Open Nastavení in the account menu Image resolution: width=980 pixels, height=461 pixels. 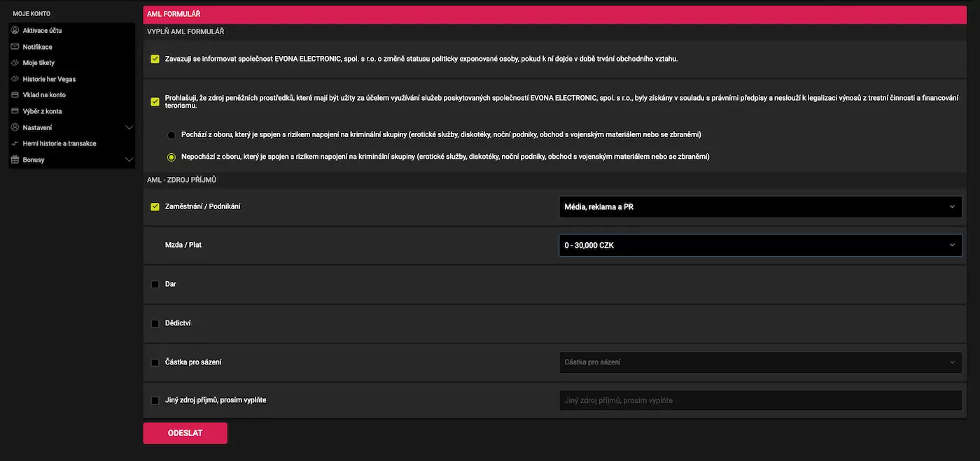37,127
